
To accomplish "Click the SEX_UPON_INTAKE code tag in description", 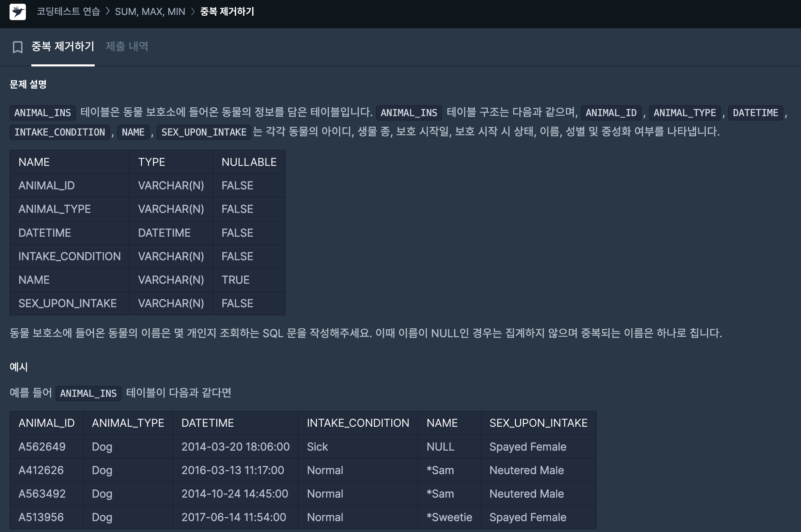I will click(x=204, y=132).
